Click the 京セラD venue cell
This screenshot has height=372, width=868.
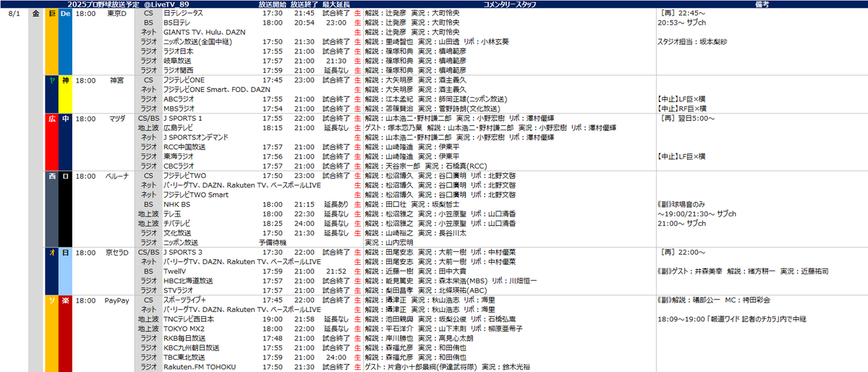point(117,252)
